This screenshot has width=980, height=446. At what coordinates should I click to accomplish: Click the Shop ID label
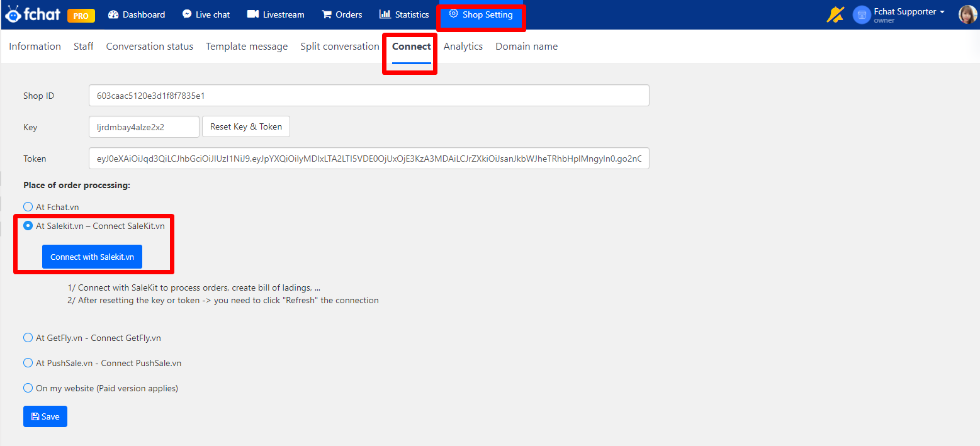click(x=39, y=96)
